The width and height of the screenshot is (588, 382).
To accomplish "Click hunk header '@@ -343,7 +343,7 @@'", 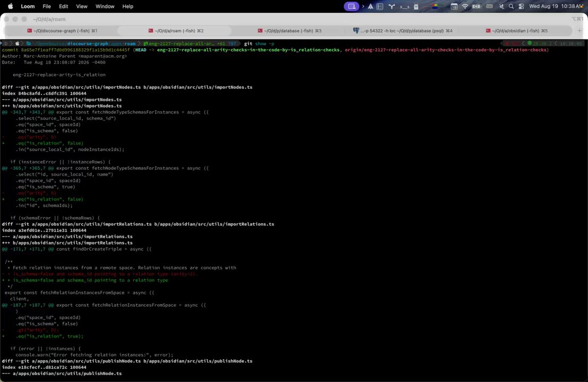I will tap(28, 112).
